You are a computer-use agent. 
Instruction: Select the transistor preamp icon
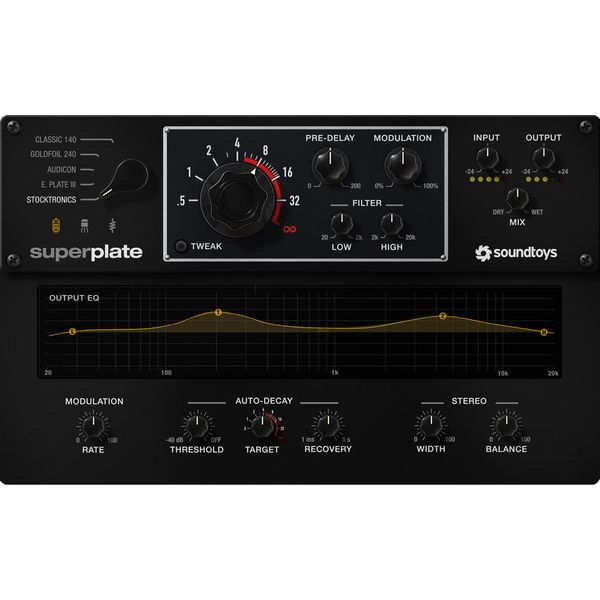[84, 226]
